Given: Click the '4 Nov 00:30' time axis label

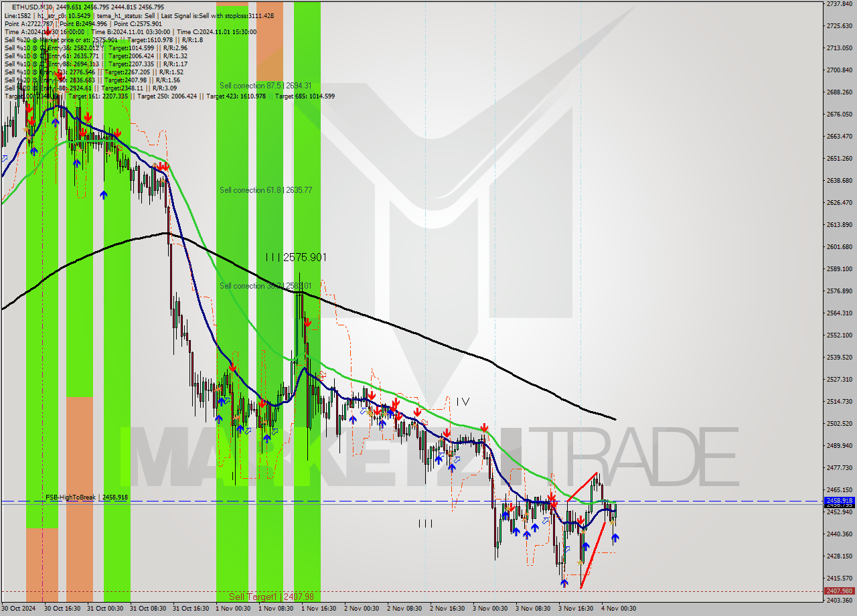Looking at the screenshot, I should pos(618,609).
